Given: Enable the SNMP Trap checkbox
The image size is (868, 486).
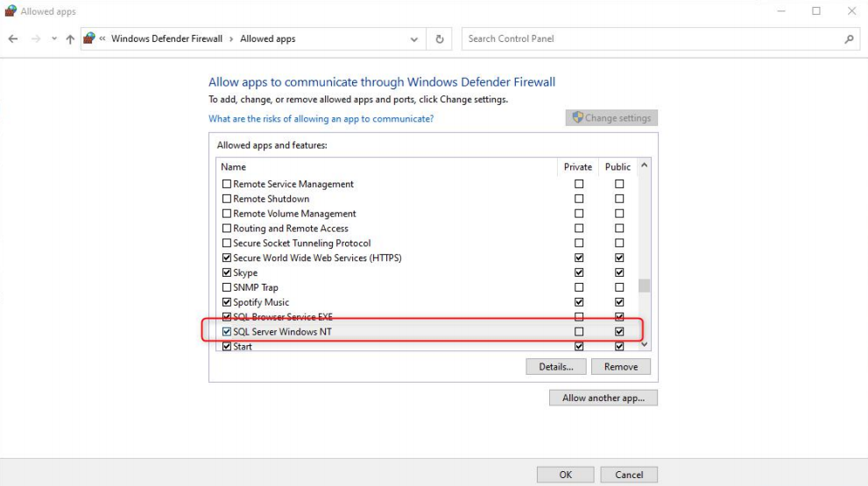Looking at the screenshot, I should pyautogui.click(x=226, y=287).
